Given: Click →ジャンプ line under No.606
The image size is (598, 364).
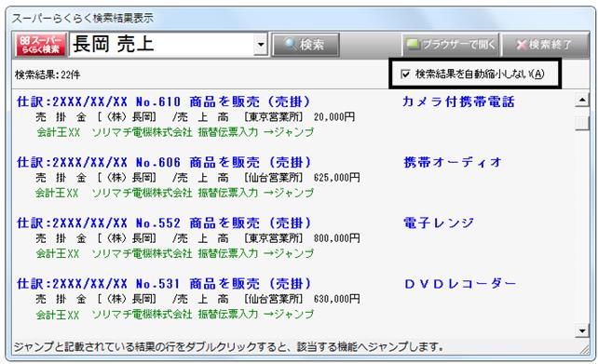Looking at the screenshot, I should pyautogui.click(x=175, y=194).
